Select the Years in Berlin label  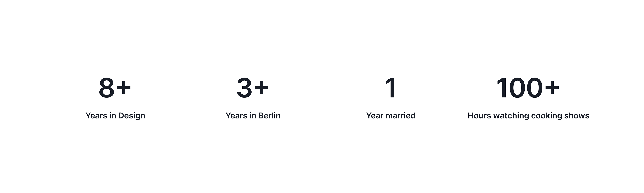[x=253, y=116]
